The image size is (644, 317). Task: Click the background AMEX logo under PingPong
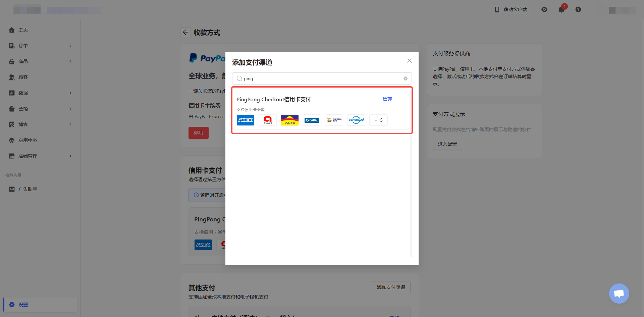point(203,245)
